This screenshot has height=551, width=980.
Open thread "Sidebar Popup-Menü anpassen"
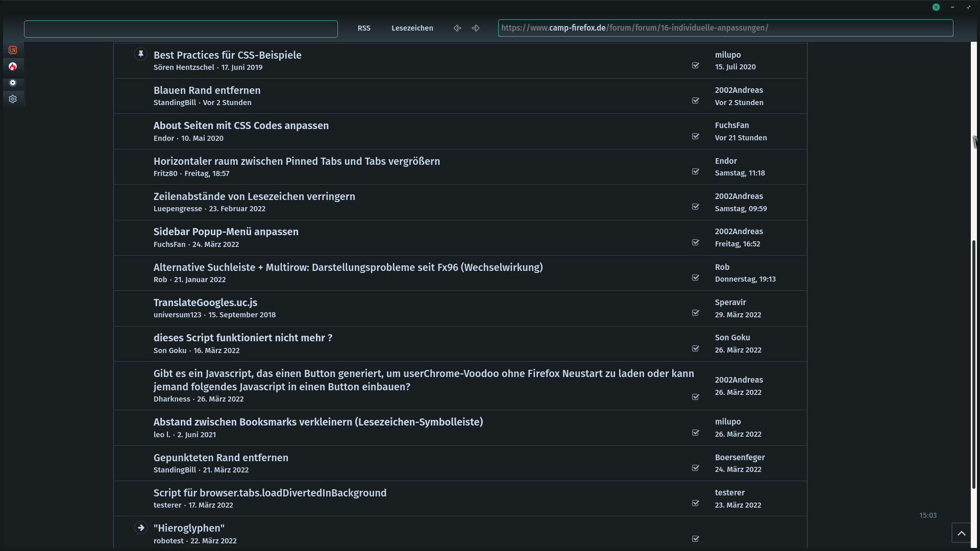(226, 232)
